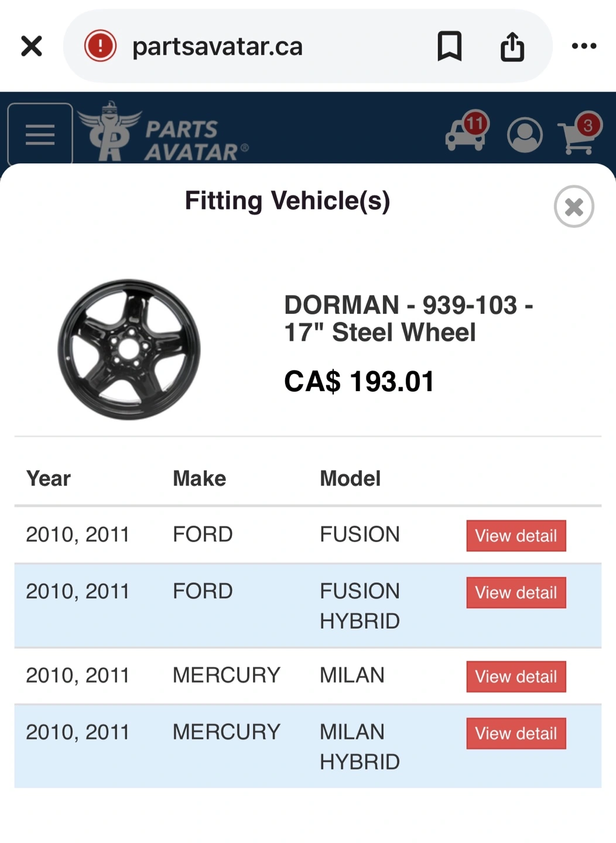Screen dimensions: 616x843
Task: Open my garage vehicles icon
Action: (466, 133)
